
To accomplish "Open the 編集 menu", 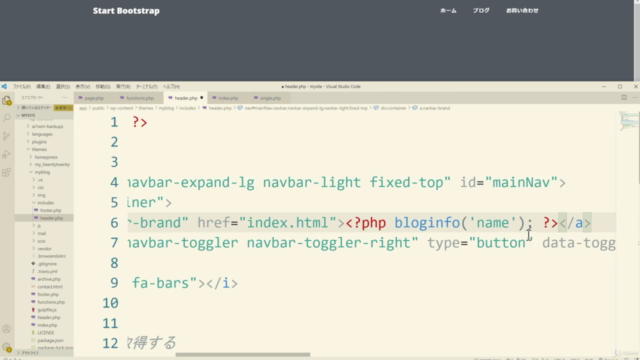I will [x=43, y=87].
